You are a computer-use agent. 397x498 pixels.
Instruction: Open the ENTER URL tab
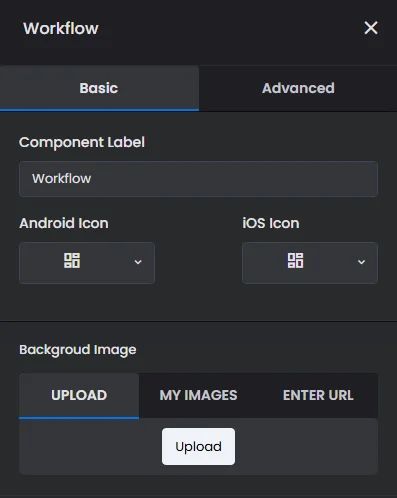point(318,395)
